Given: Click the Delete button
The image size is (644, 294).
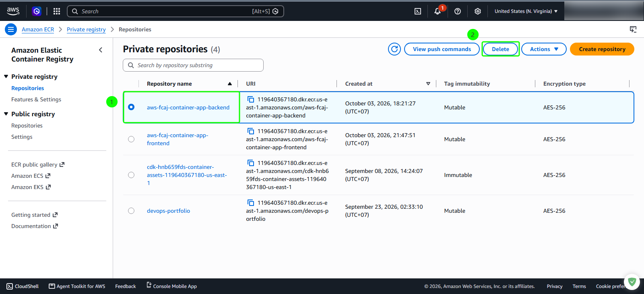Looking at the screenshot, I should [x=500, y=49].
